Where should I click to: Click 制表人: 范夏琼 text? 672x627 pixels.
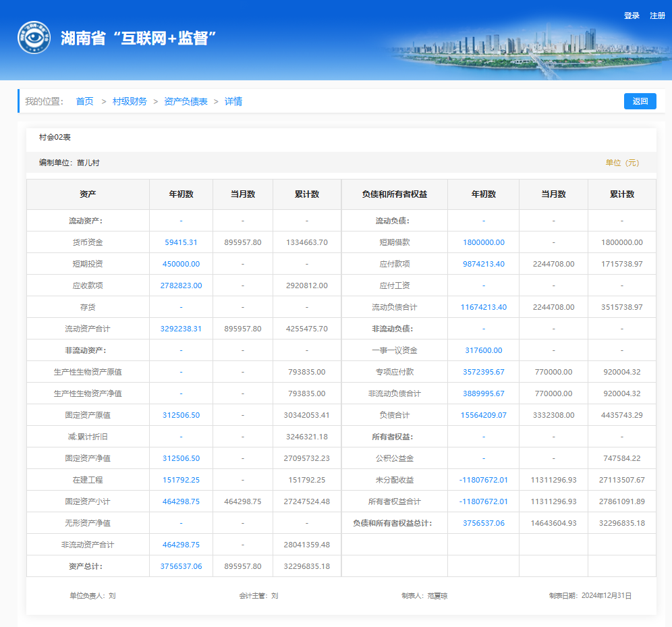point(424,596)
